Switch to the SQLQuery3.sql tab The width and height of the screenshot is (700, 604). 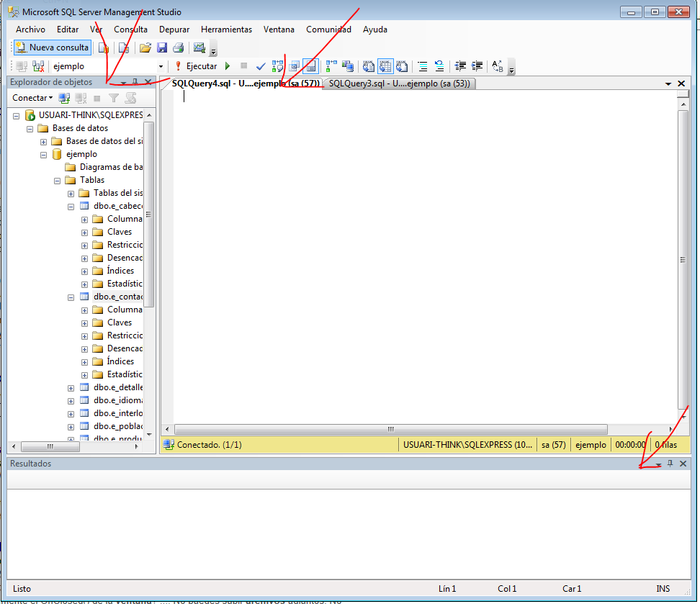click(x=399, y=84)
